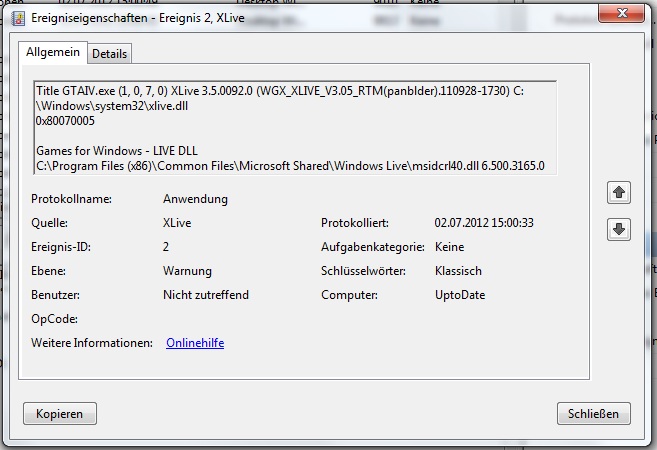The width and height of the screenshot is (657, 450).
Task: Click the event properties title bar icon
Action: 18,18
